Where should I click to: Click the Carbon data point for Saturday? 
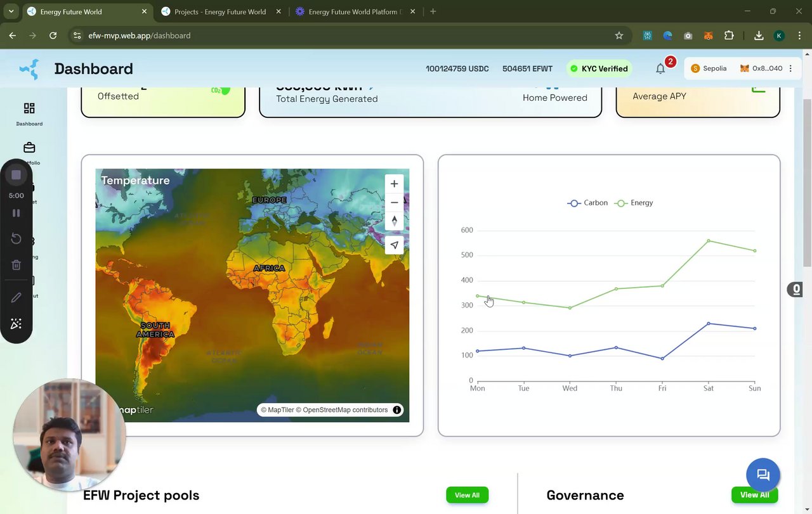pyautogui.click(x=709, y=324)
